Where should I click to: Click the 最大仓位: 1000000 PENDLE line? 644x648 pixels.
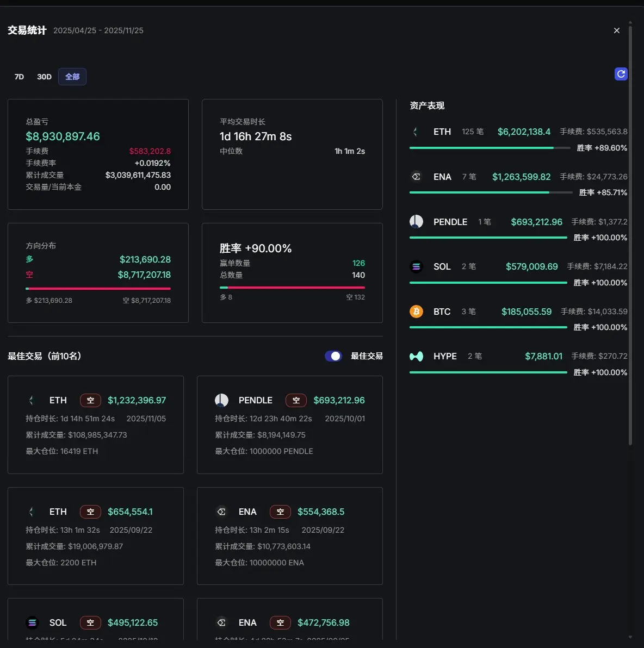point(264,451)
